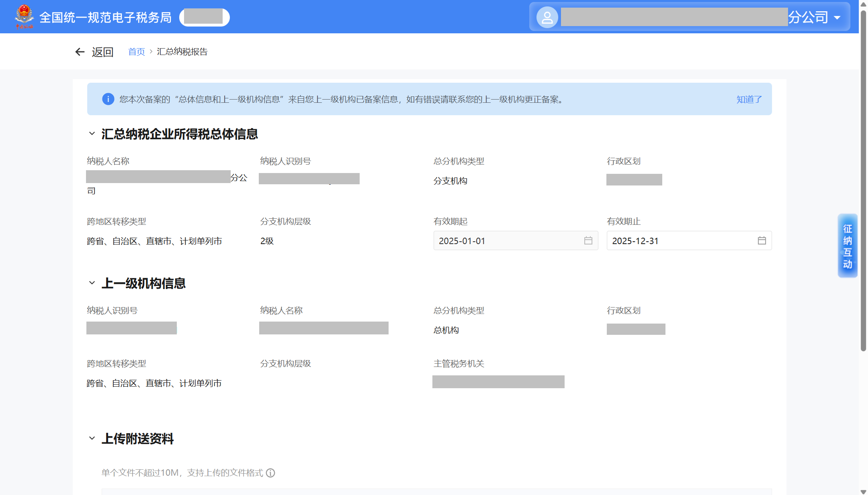The image size is (868, 495).
Task: Click the user avatar icon
Action: pyautogui.click(x=547, y=17)
